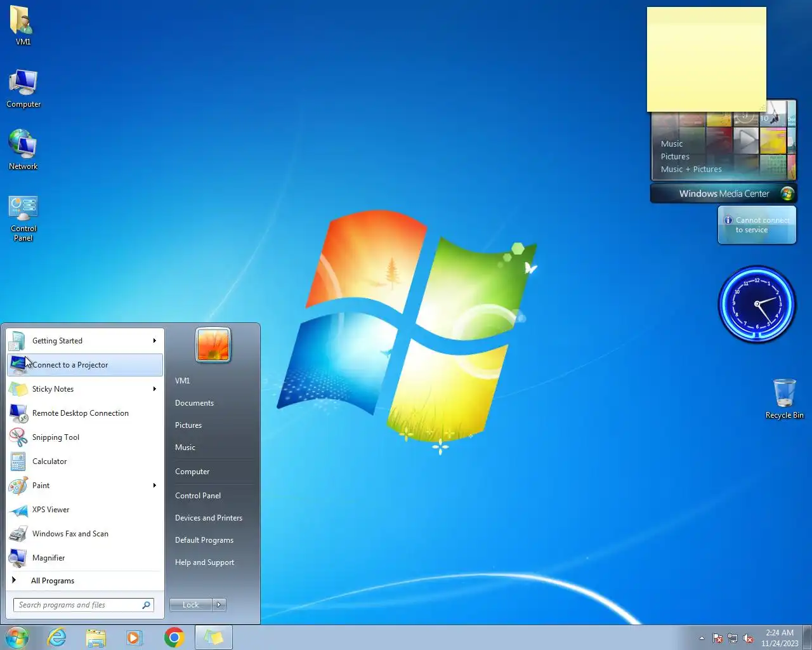Open Sticky Notes from Start menu
The image size is (812, 650).
[x=84, y=389]
